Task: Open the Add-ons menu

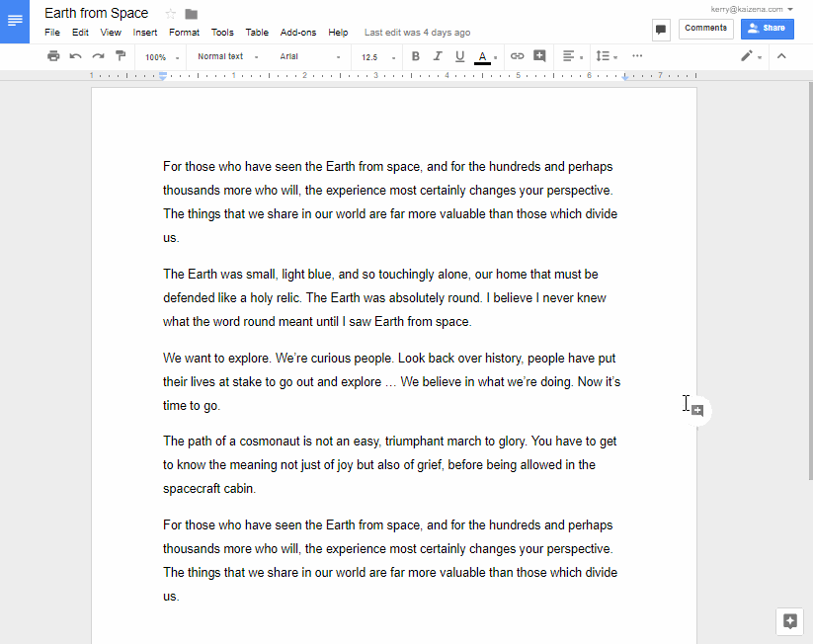Action: coord(298,33)
